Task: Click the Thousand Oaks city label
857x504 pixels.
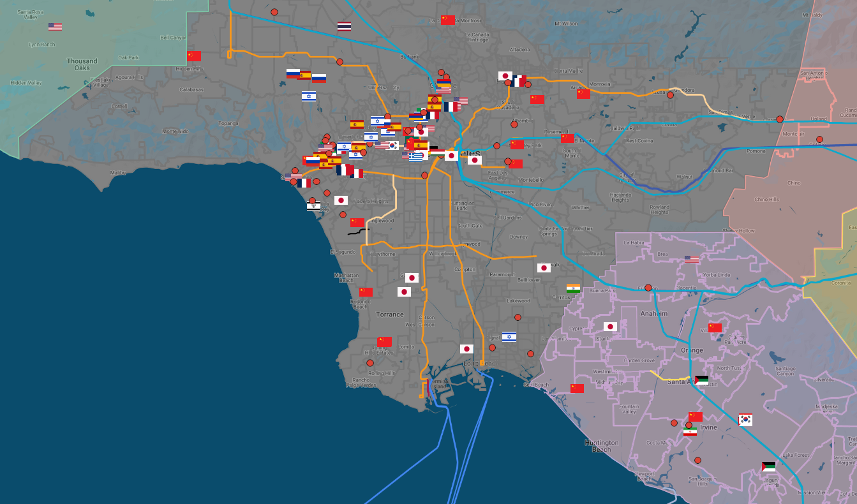Action: click(82, 64)
